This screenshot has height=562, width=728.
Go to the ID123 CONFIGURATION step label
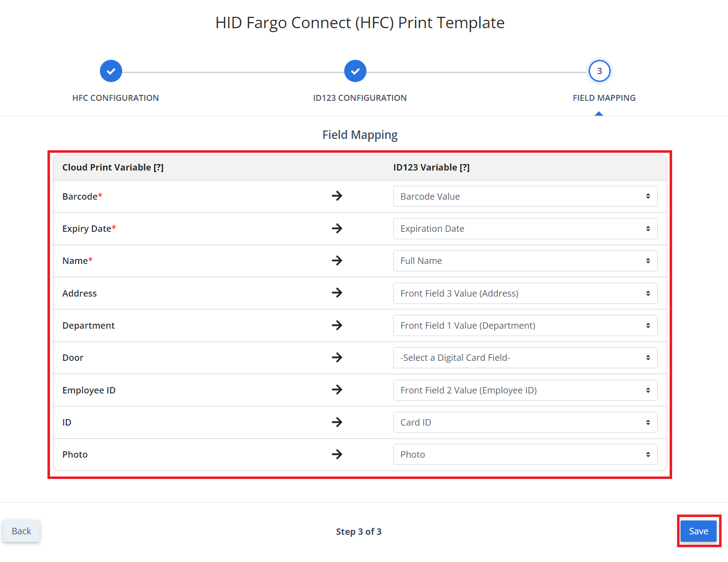[360, 98]
